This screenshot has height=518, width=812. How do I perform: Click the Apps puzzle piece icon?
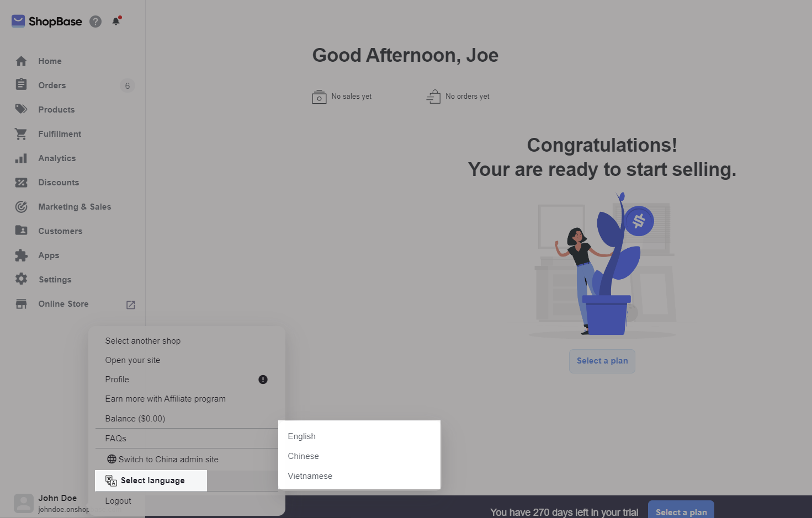(21, 255)
